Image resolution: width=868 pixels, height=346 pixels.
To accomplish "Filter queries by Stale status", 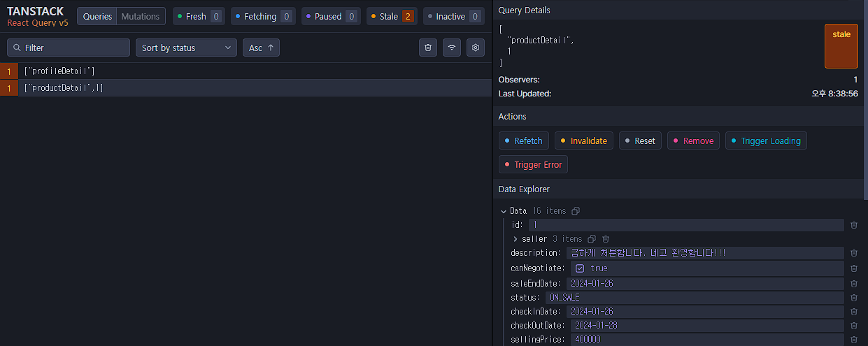I will point(392,16).
